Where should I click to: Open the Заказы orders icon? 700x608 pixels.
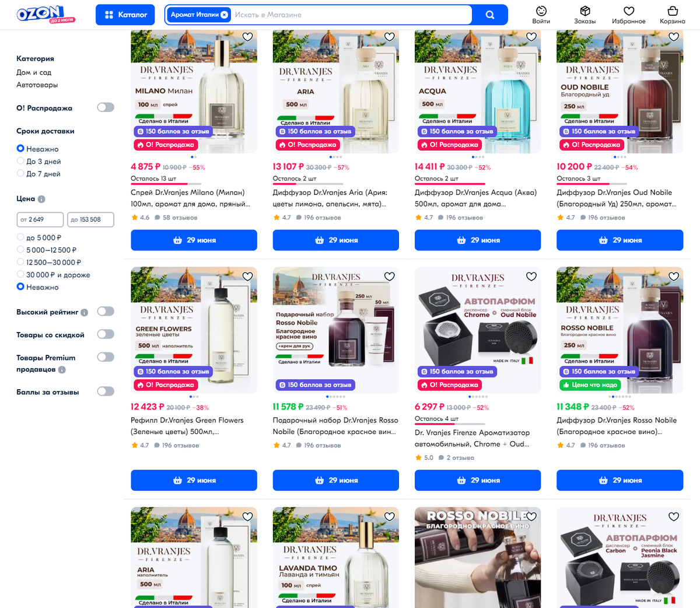tap(584, 15)
